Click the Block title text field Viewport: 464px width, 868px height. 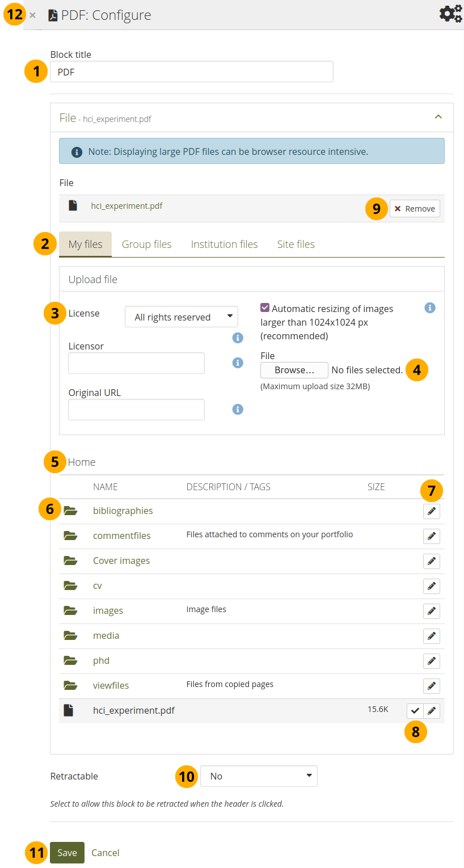192,72
